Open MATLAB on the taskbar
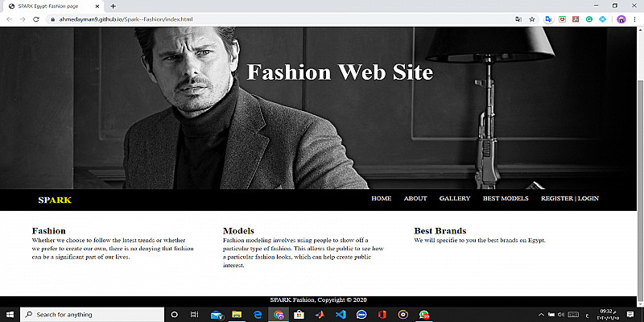The height and width of the screenshot is (322, 644). tap(320, 315)
